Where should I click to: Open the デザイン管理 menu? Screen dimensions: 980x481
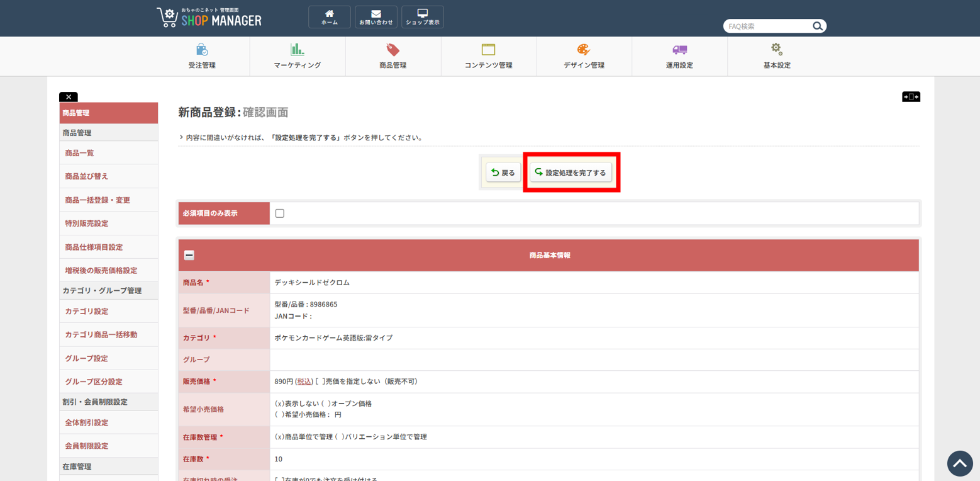tap(584, 57)
